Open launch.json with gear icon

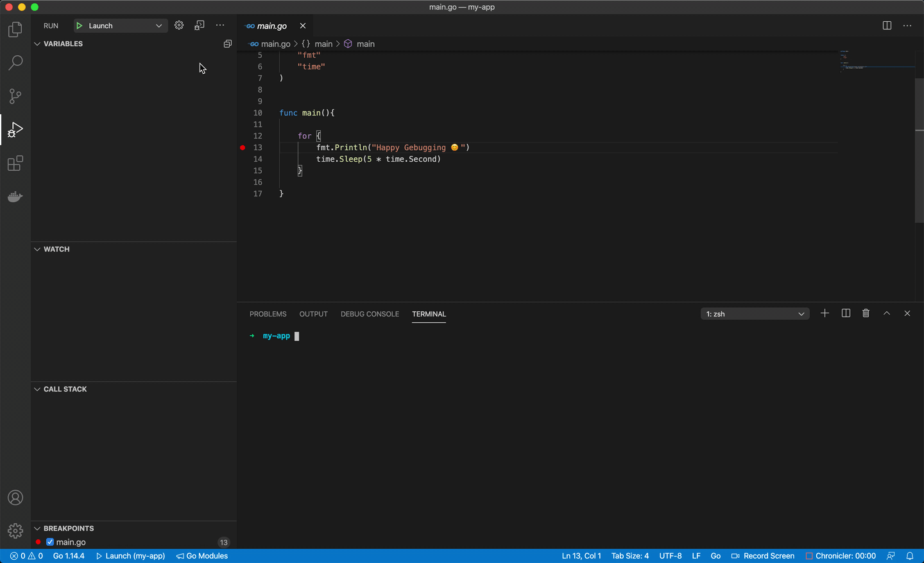(x=179, y=26)
